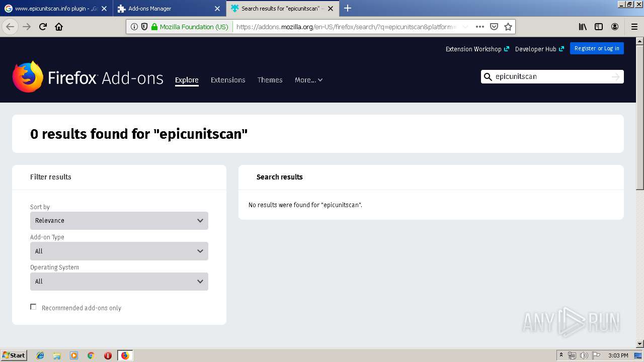Click the green padlock security icon
The image size is (644, 362).
click(x=154, y=27)
